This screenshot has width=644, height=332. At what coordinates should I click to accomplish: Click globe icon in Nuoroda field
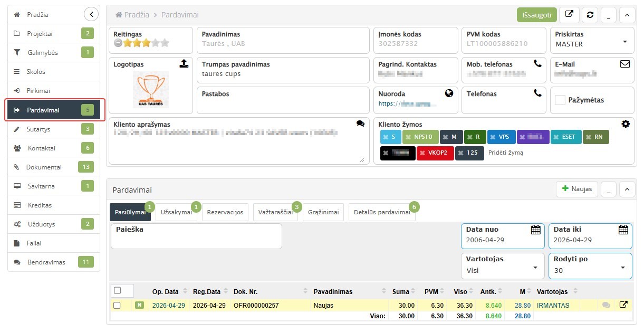click(449, 93)
